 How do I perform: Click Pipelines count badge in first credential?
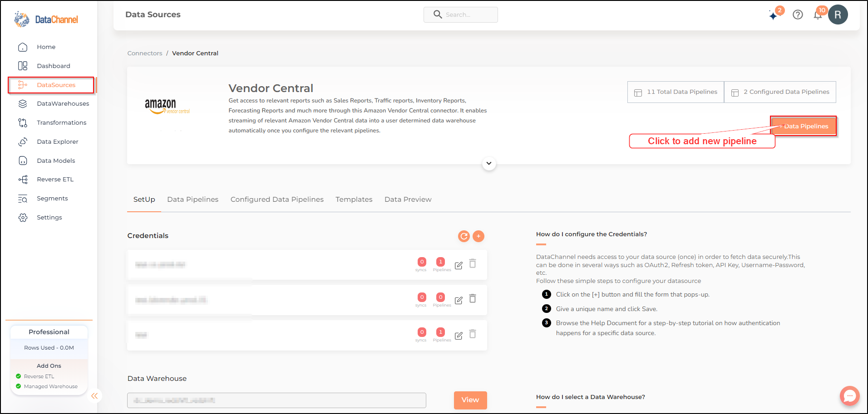click(x=440, y=262)
